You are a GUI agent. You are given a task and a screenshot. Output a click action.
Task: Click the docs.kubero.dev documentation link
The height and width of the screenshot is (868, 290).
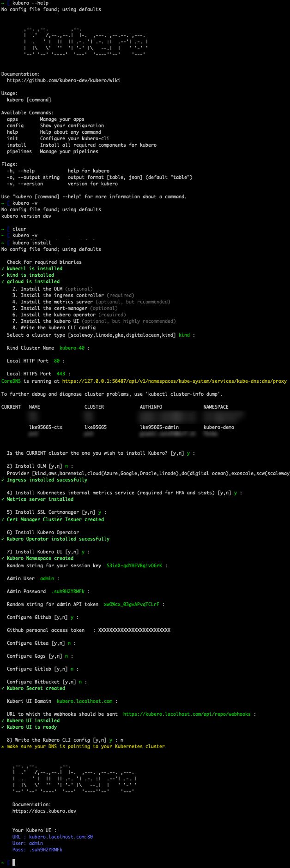pyautogui.click(x=44, y=811)
